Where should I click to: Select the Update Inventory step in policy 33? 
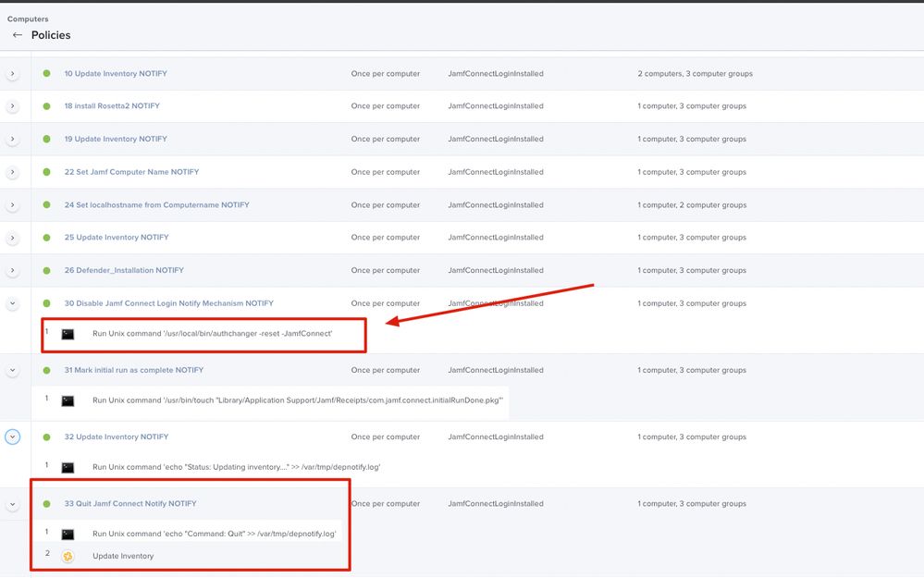[x=123, y=556]
